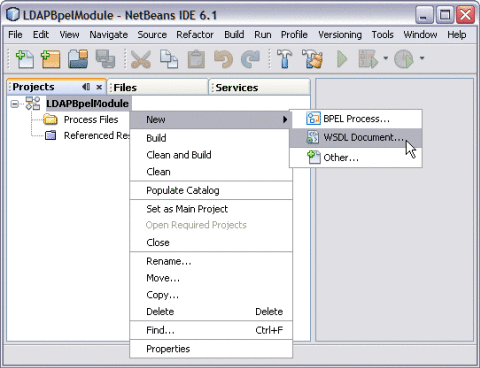Viewport: 480px width, 368px height.
Task: Open the Versioning menu
Action: tap(340, 35)
